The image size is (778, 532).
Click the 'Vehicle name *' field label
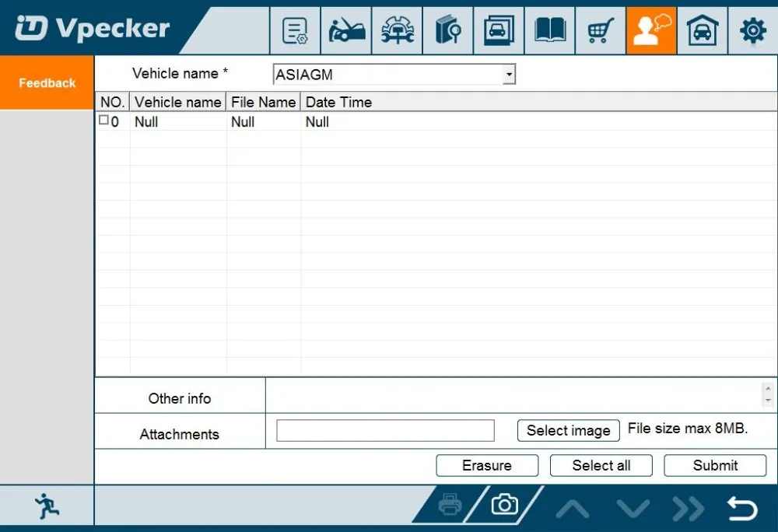[180, 73]
